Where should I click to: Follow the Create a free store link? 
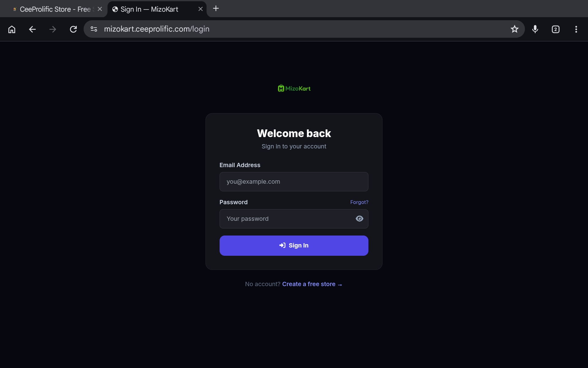coord(312,284)
